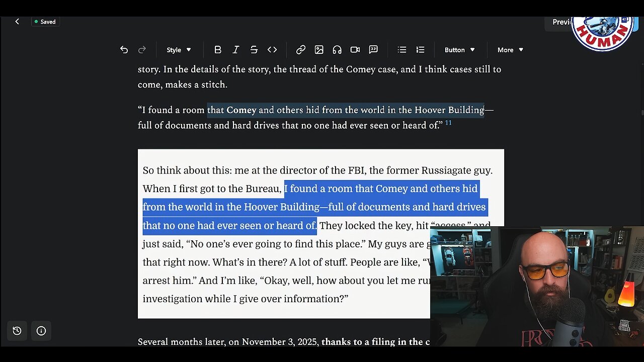Toggle strikethrough formatting
Image resolution: width=644 pixels, height=362 pixels.
254,50
